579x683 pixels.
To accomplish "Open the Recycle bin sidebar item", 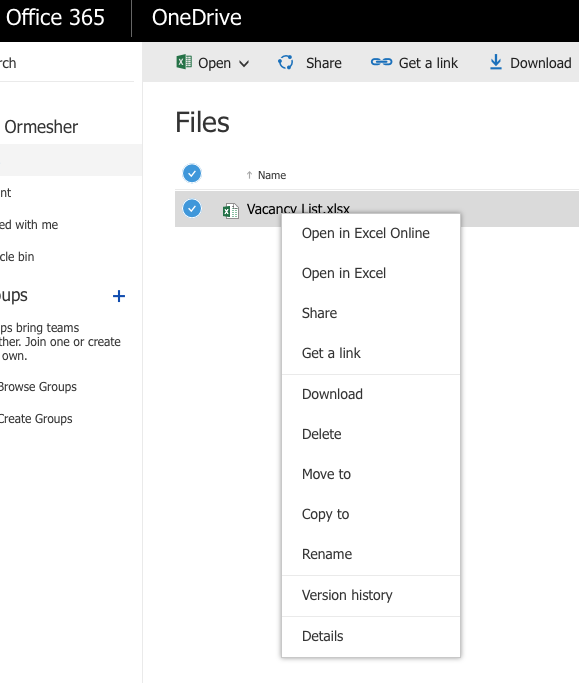I will pos(17,257).
